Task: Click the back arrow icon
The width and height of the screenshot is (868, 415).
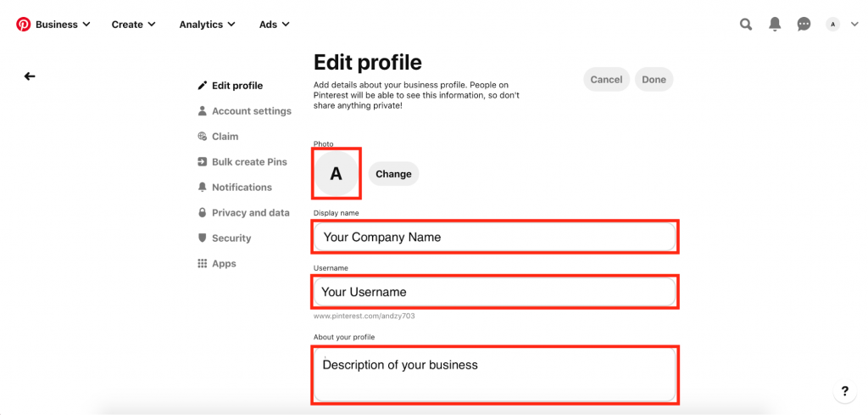Action: 30,76
